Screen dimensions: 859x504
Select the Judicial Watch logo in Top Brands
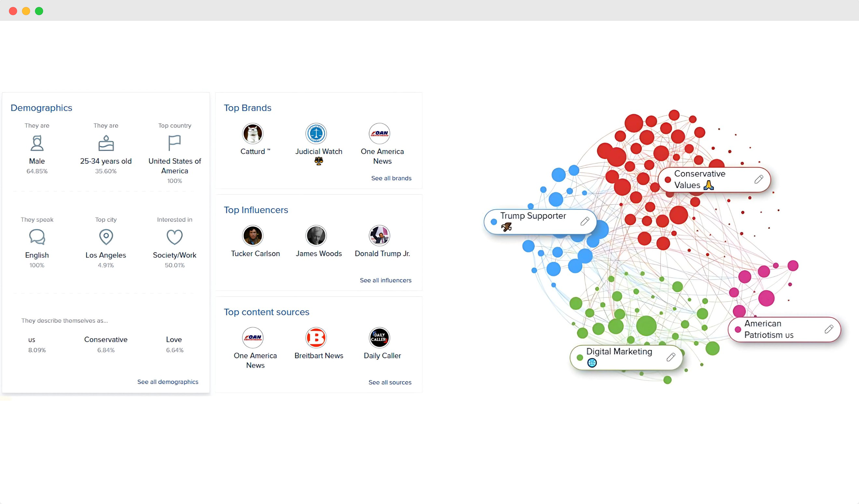316,134
